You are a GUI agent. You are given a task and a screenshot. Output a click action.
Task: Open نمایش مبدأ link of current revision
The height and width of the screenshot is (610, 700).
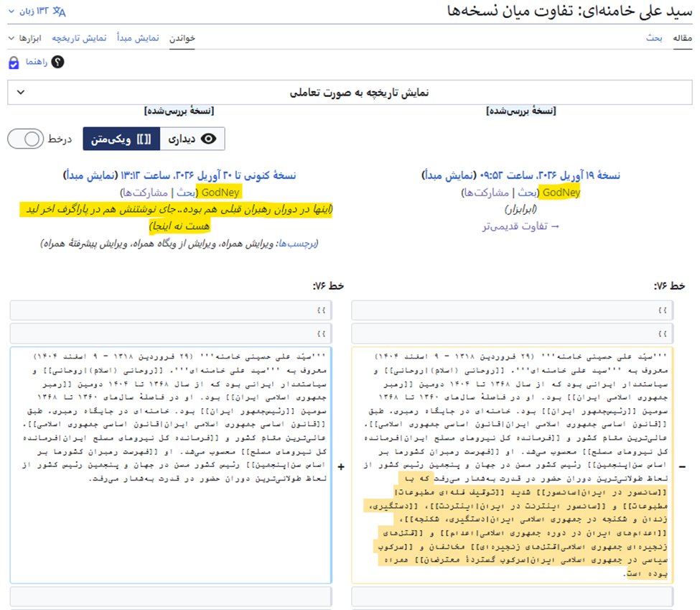pos(90,175)
